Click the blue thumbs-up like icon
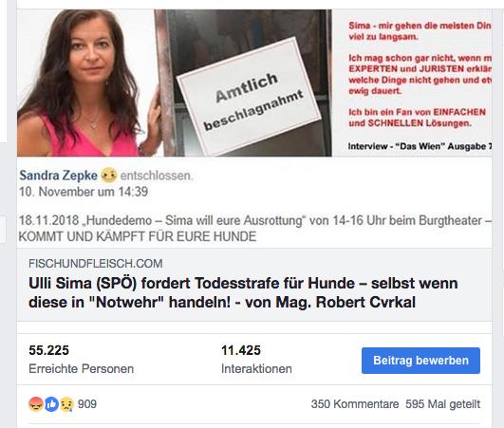Image resolution: width=504 pixels, height=428 pixels. (x=51, y=404)
